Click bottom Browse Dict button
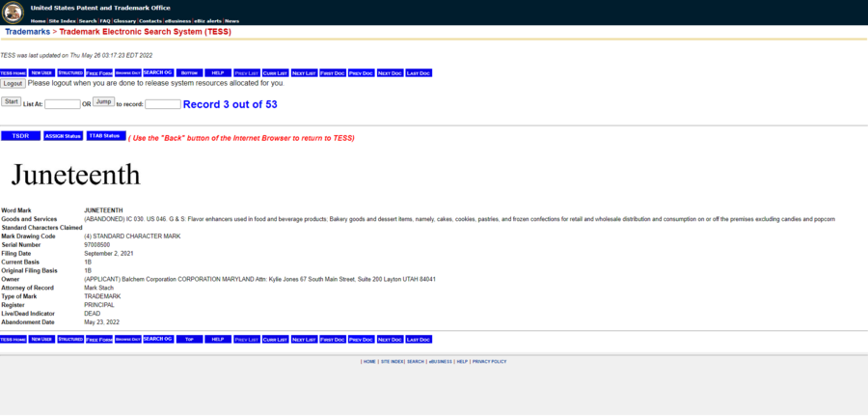This screenshot has height=416, width=868. pyautogui.click(x=128, y=340)
